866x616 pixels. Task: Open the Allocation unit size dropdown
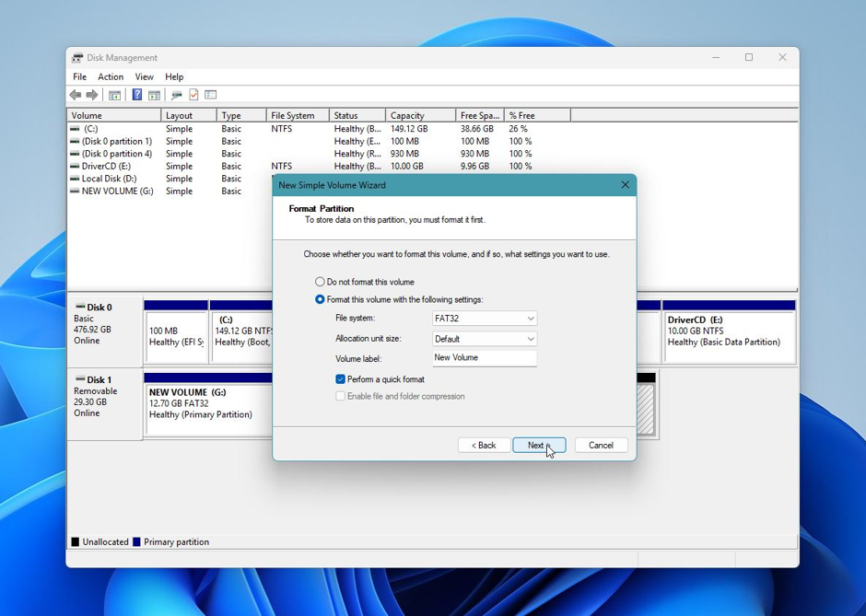click(x=485, y=339)
